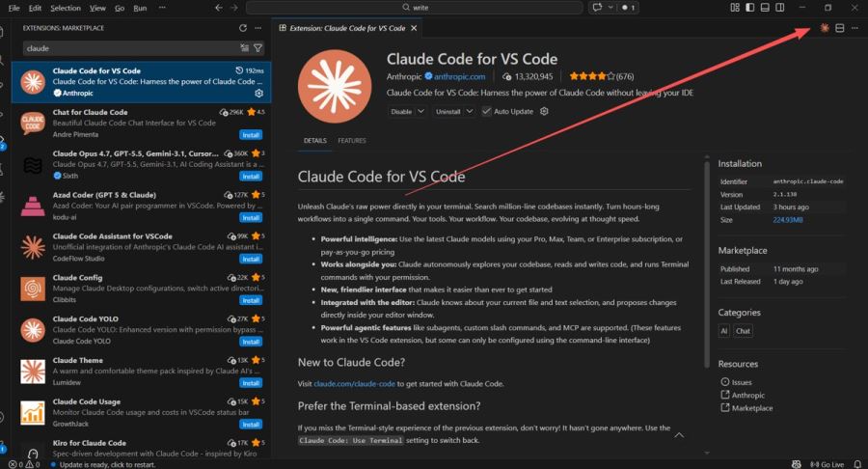Image resolution: width=868 pixels, height=469 pixels.
Task: Select the Claude Code Usage chart icon
Action: pos(33,413)
